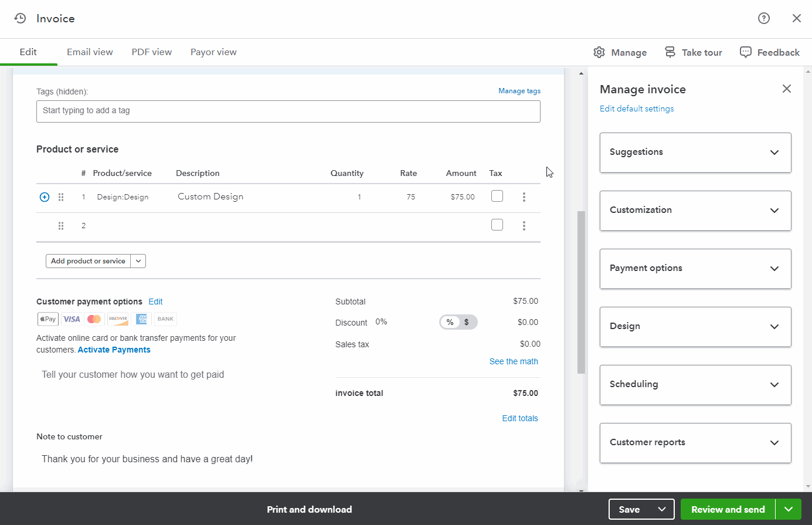Click the Activate Payments link
The image size is (812, 525).
coord(114,350)
